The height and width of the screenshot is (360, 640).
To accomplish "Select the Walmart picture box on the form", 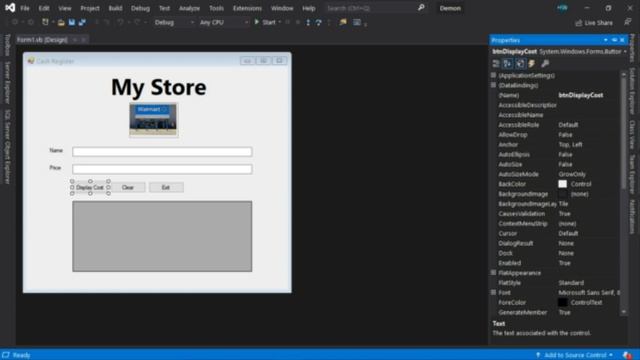I will pos(153,120).
